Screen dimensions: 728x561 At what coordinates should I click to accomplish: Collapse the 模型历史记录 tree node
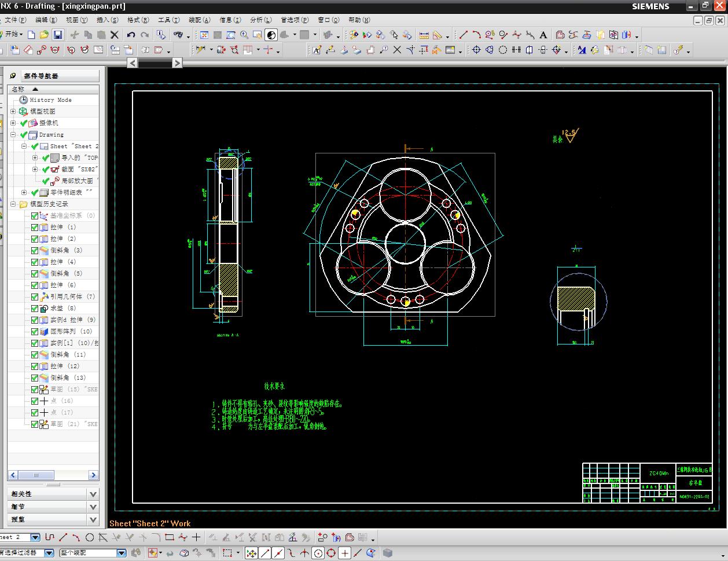coord(13,204)
